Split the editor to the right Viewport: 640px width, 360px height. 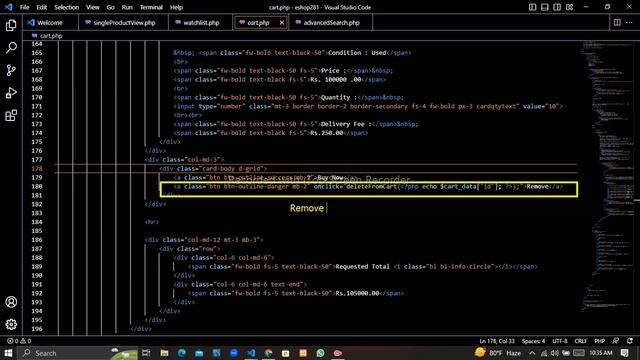[617, 22]
